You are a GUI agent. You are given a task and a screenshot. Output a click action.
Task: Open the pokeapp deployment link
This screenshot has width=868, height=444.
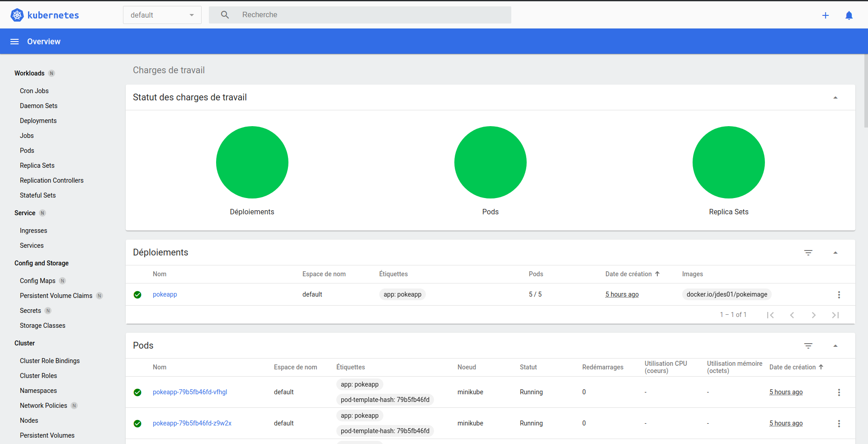pyautogui.click(x=165, y=294)
